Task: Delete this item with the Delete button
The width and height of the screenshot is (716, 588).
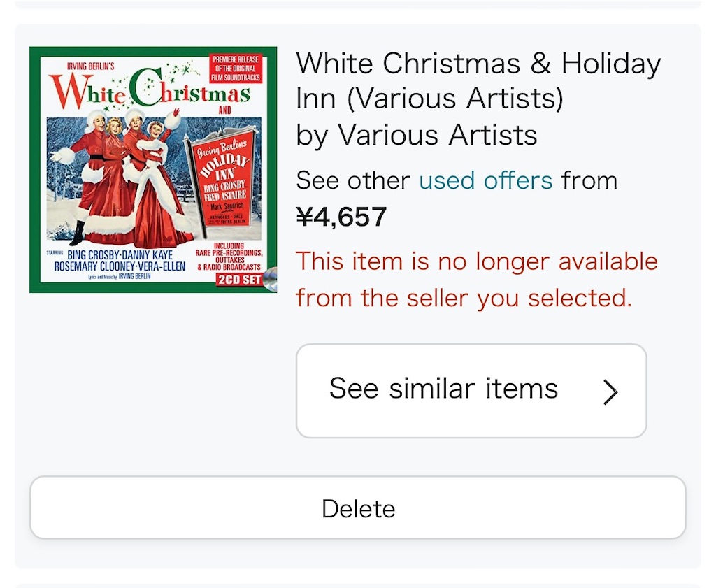Action: coord(358,507)
